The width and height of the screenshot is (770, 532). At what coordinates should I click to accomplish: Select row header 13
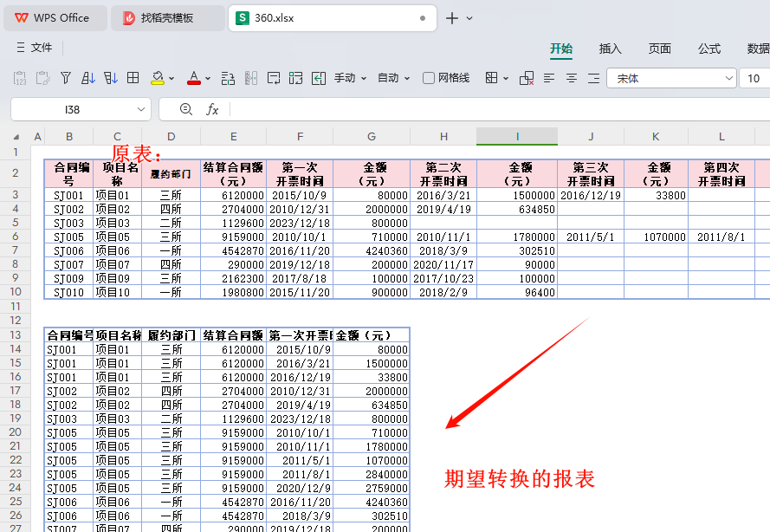(x=16, y=335)
